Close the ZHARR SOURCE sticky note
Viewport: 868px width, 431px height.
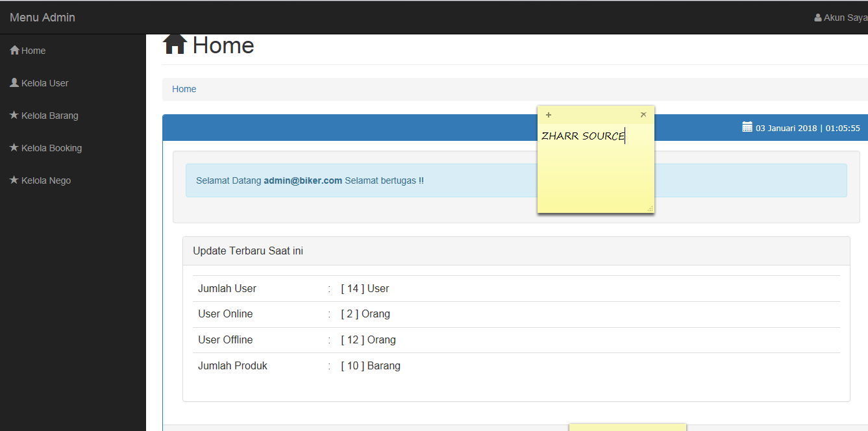[x=643, y=115]
